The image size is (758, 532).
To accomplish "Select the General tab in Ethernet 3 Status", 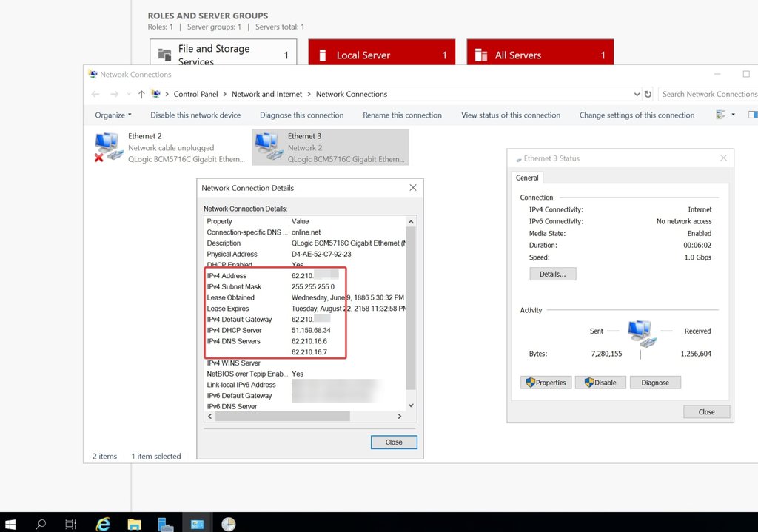I will pos(527,178).
